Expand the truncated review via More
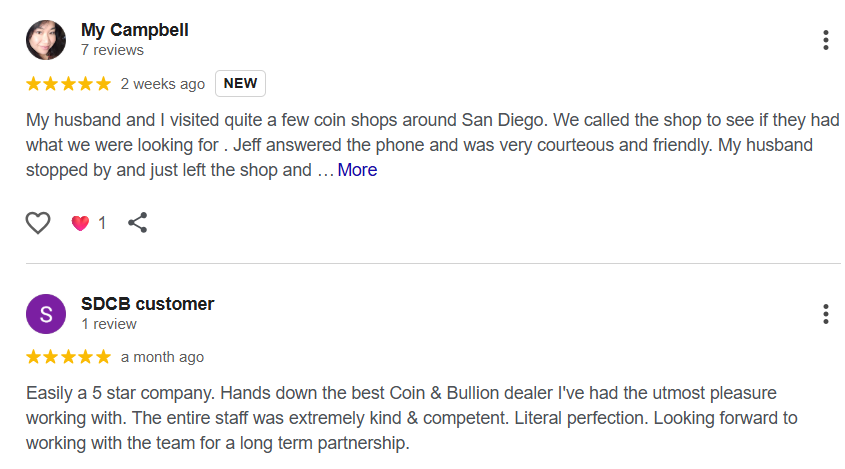845x469 pixels. [x=357, y=170]
